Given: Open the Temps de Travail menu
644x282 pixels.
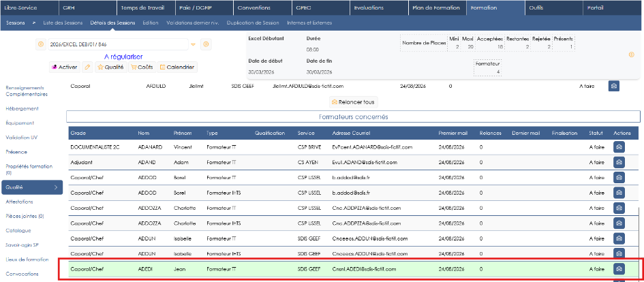Looking at the screenshot, I should pyautogui.click(x=146, y=7).
